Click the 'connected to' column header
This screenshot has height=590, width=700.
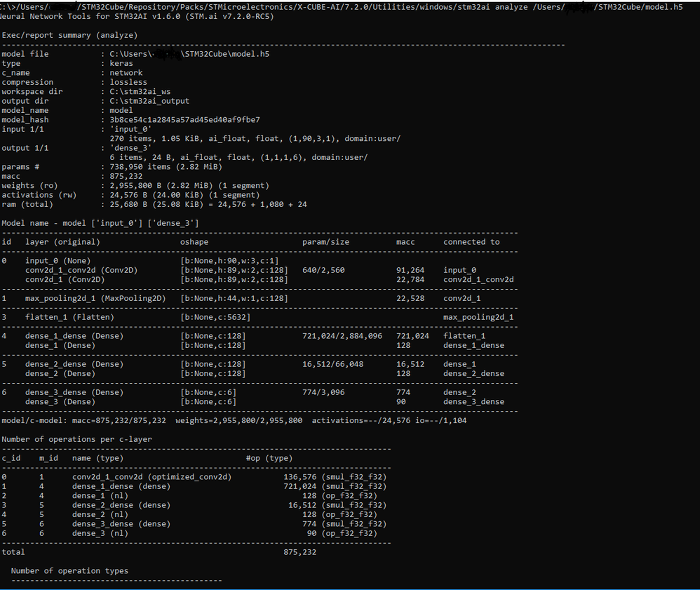471,242
